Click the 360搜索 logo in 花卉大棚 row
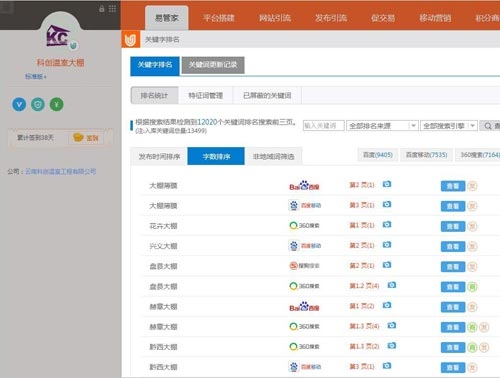The height and width of the screenshot is (378, 500). click(304, 226)
